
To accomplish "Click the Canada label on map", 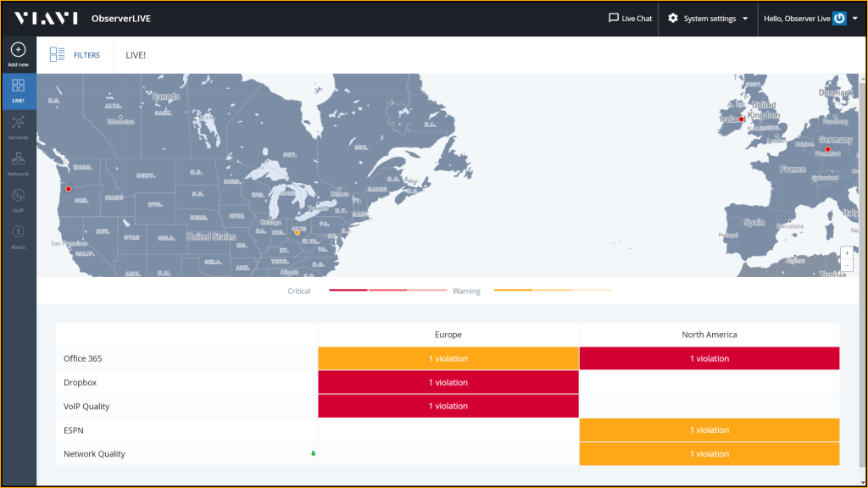I will (x=165, y=97).
